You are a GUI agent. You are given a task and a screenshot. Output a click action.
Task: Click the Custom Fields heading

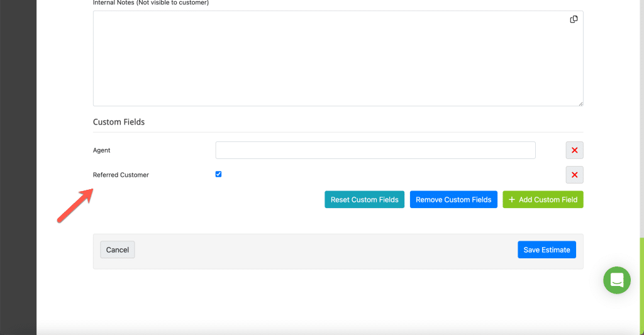[119, 122]
